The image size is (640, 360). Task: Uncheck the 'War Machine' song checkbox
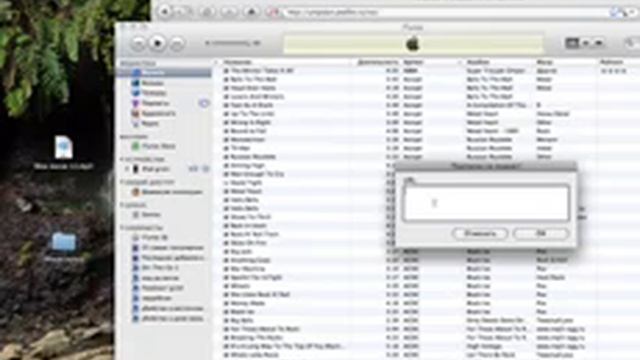[226, 269]
